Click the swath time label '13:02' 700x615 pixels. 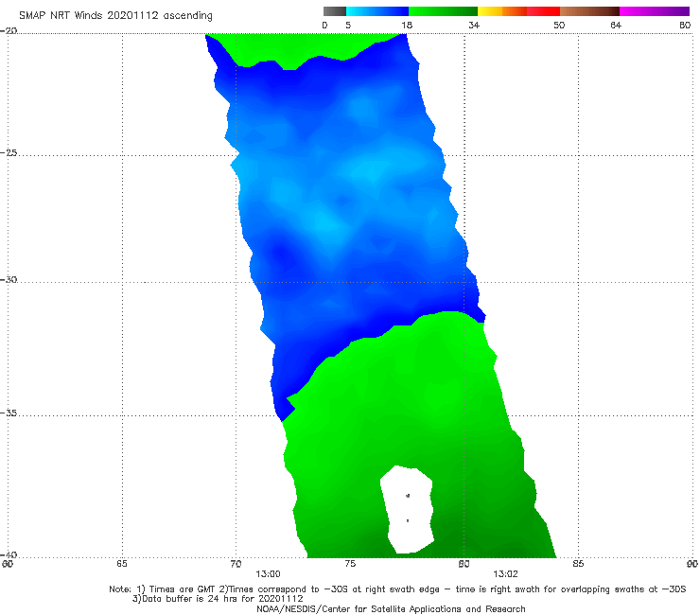click(505, 574)
